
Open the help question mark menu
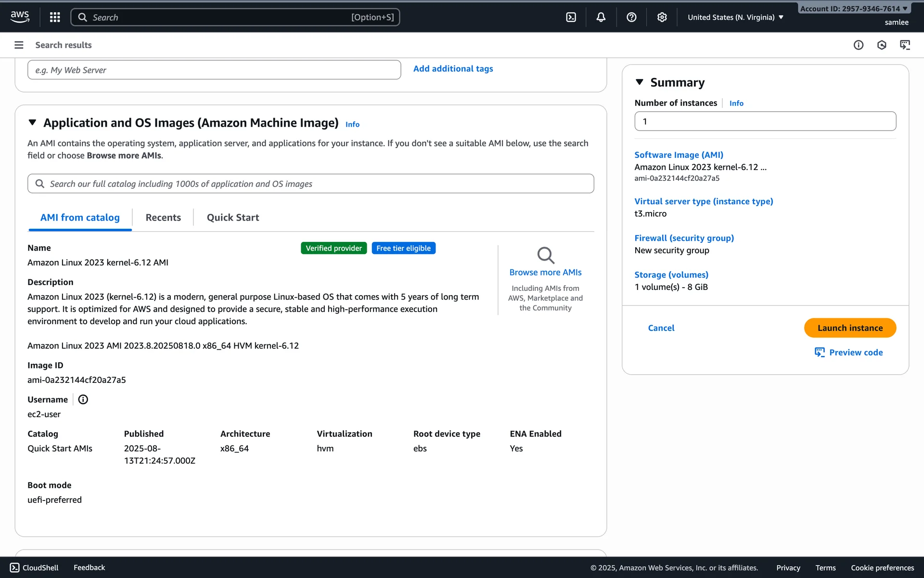(631, 17)
